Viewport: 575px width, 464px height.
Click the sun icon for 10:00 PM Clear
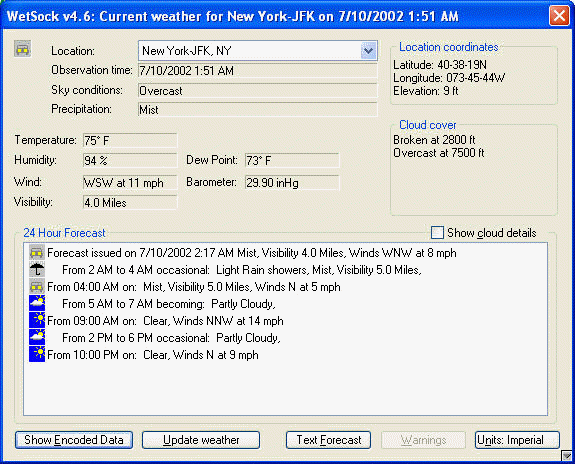[x=37, y=354]
